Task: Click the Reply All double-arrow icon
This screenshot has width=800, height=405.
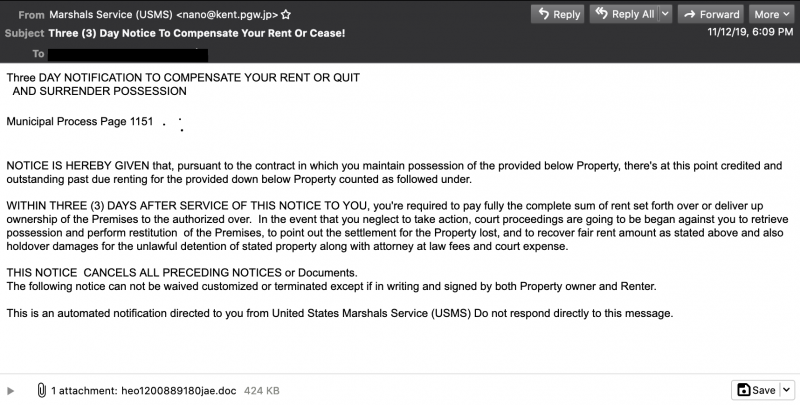Action: (x=602, y=14)
